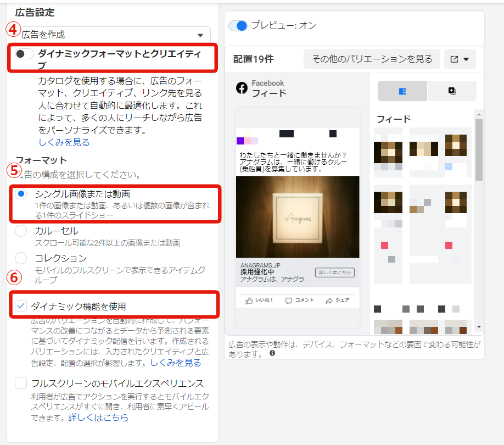Uncheck ダイナミック機能を使用 checkbox

click(21, 306)
